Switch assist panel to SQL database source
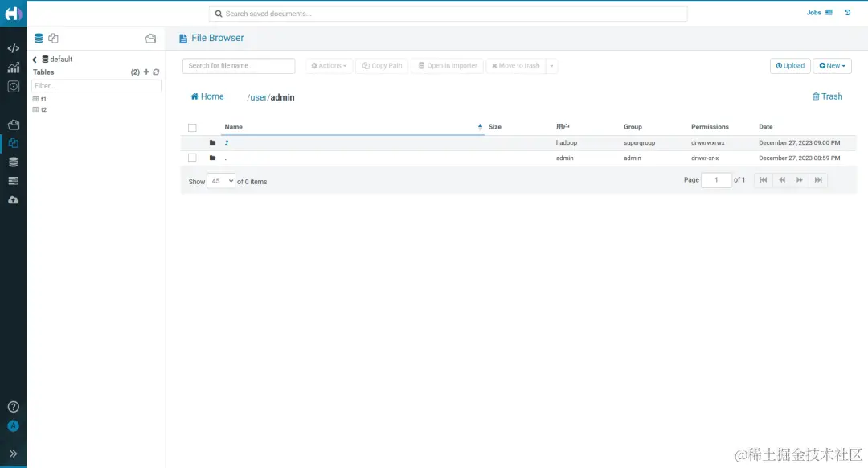This screenshot has height=468, width=868. 39,39
